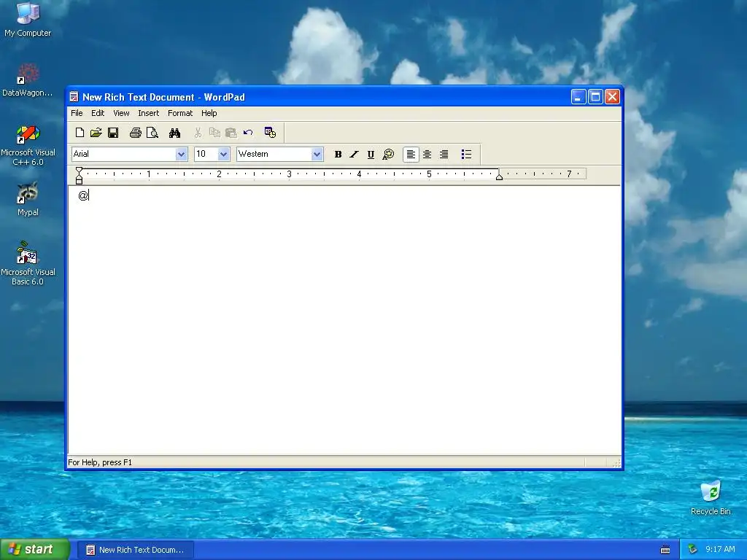The image size is (747, 560).
Task: Close the WordPad window
Action: pos(612,97)
